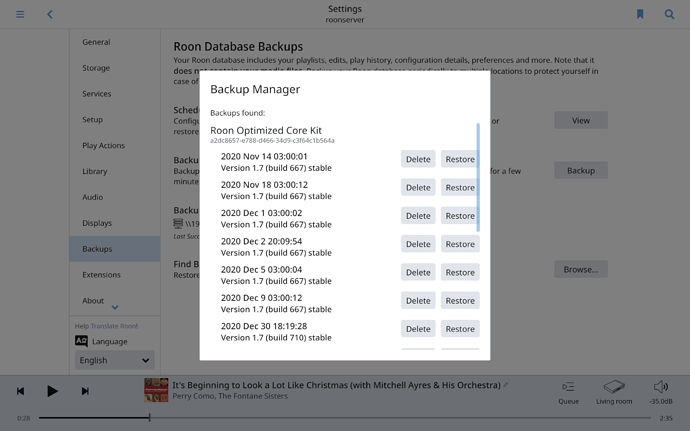The width and height of the screenshot is (690, 431).
Task: Click the playback progress seek bar
Action: pyautogui.click(x=345, y=418)
